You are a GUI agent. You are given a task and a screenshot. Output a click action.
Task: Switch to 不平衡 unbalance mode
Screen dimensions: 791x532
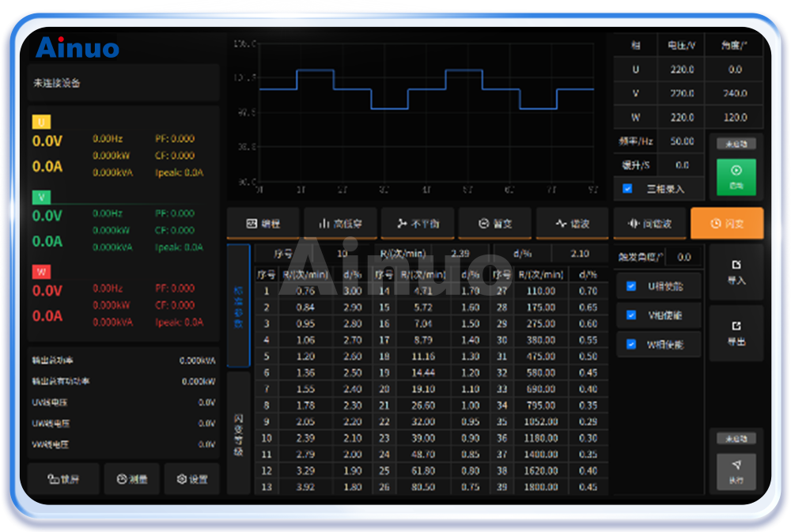[418, 224]
